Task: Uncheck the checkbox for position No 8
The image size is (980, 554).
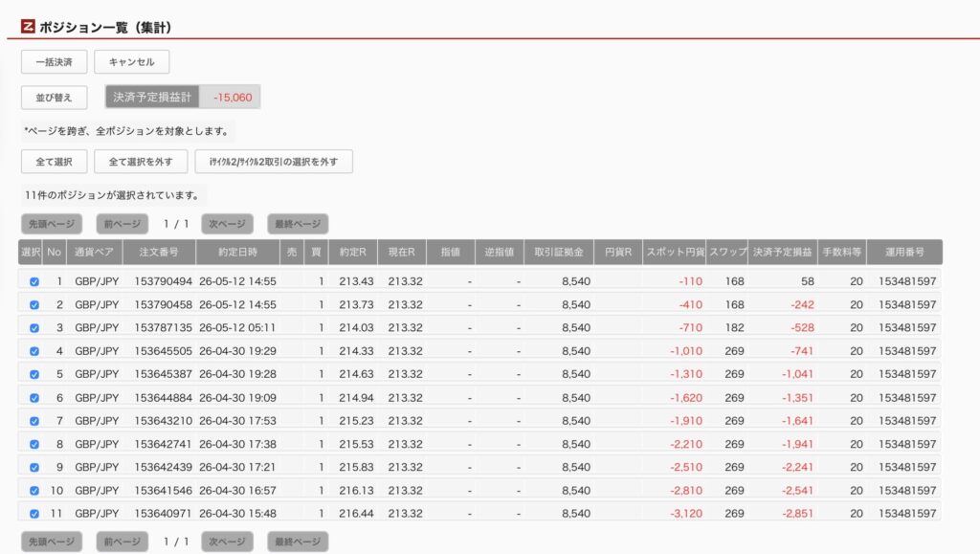Action: click(x=34, y=444)
